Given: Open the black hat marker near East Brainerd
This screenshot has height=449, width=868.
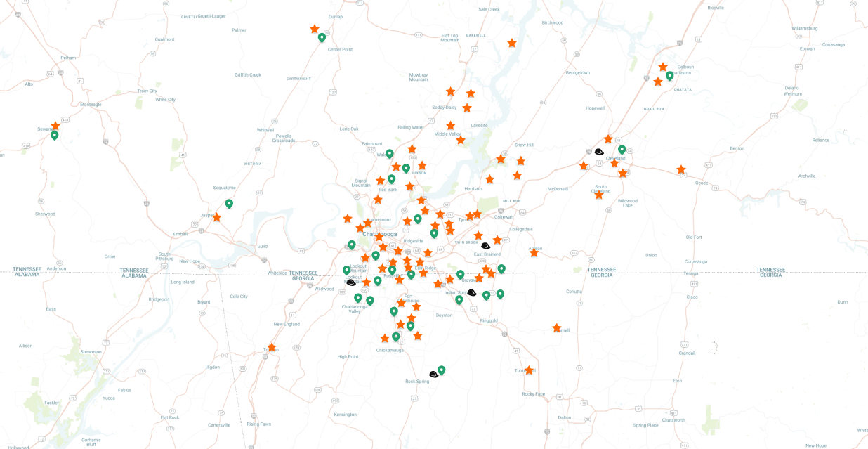Looking at the screenshot, I should [x=485, y=246].
